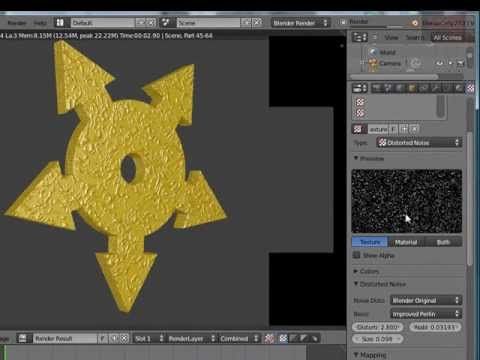Select the Texture preview tab
The height and width of the screenshot is (360, 480).
370,242
